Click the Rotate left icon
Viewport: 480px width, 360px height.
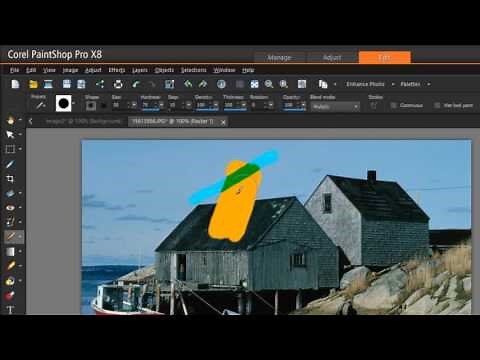pos(188,84)
